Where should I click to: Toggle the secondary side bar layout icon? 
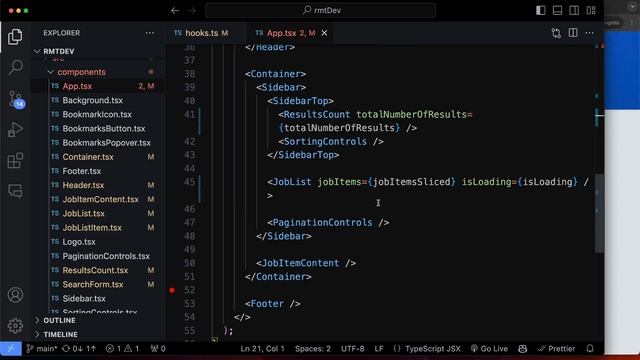(574, 11)
